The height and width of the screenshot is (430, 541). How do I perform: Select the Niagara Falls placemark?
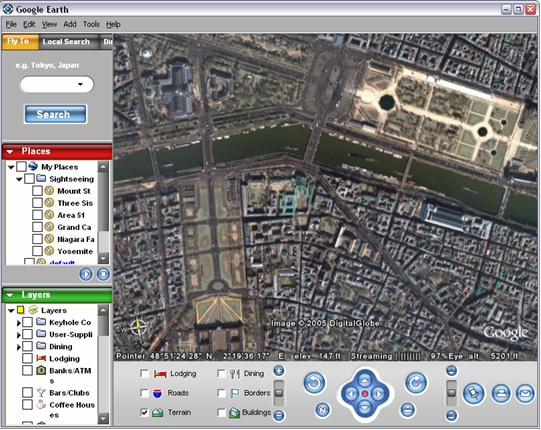click(76, 239)
